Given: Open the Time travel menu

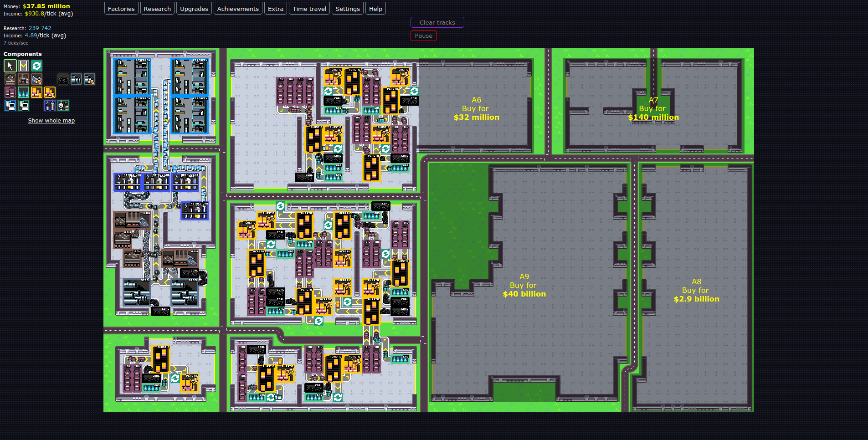Looking at the screenshot, I should tap(309, 8).
